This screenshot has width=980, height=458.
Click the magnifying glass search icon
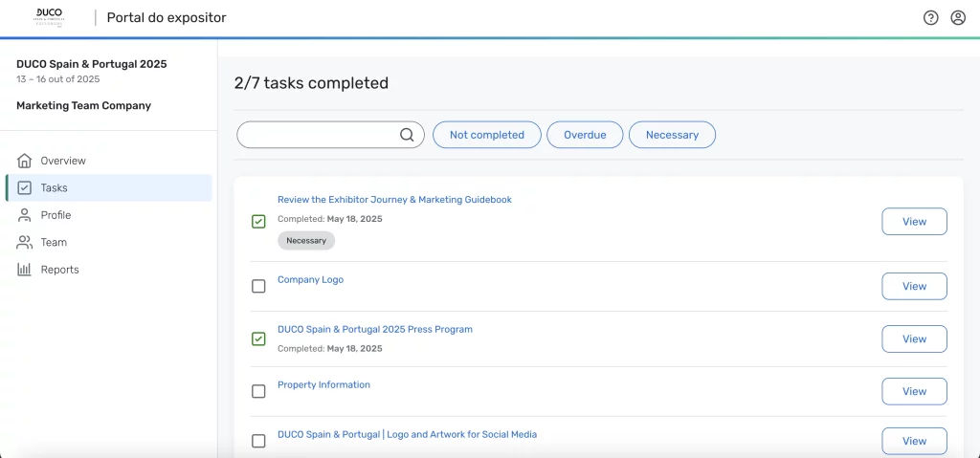(x=407, y=135)
